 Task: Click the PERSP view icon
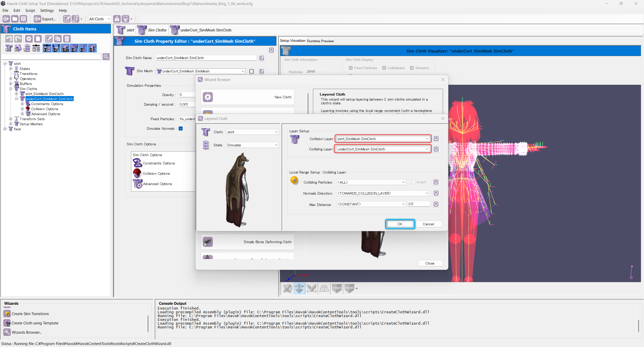pyautogui.click(x=337, y=288)
